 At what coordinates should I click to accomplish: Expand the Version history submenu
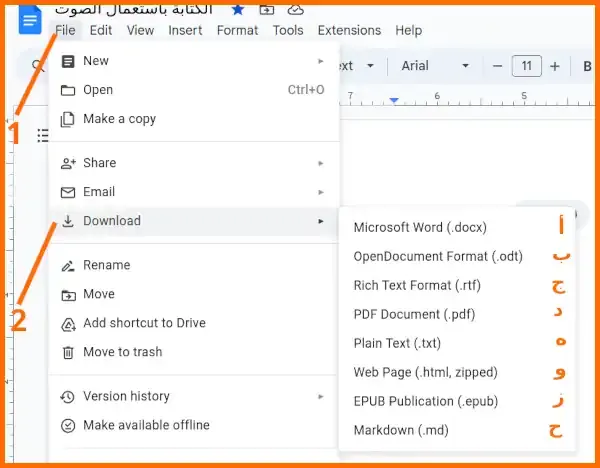point(194,396)
